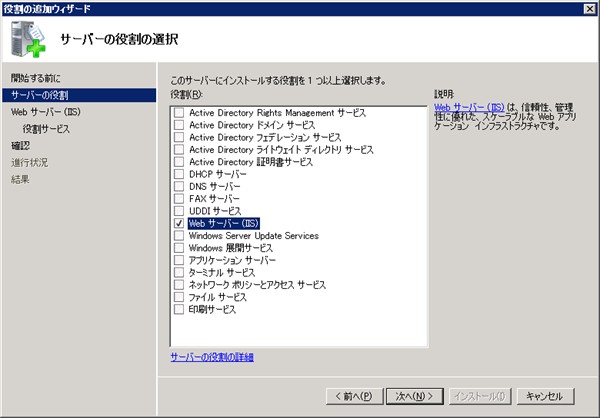Click the 前へ(P) back button
The height and width of the screenshot is (418, 600).
[x=355, y=396]
